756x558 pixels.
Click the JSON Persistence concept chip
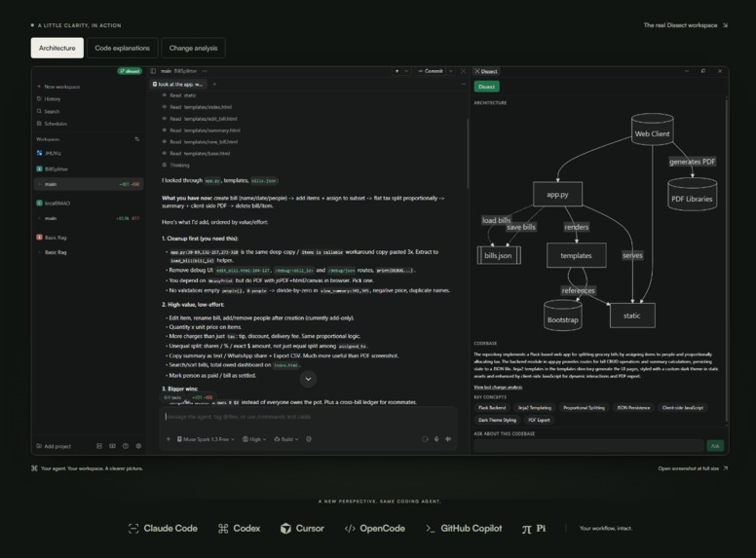tap(633, 408)
